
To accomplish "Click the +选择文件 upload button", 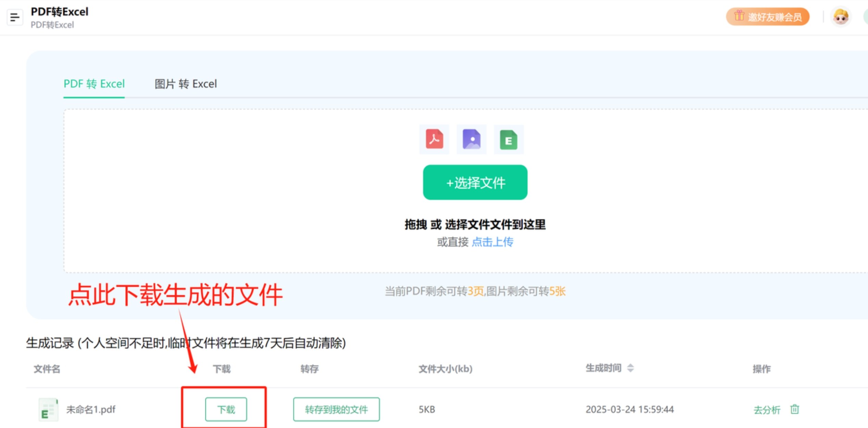I will coord(475,183).
